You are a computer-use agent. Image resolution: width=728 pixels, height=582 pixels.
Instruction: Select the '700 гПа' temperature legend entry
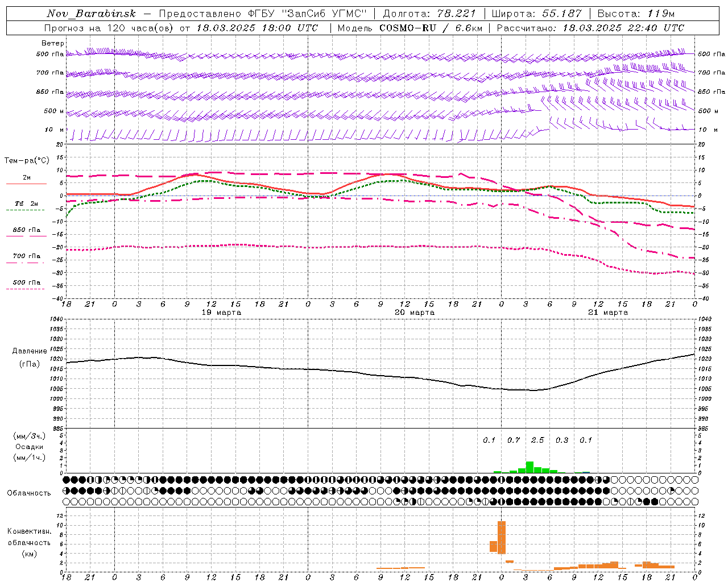pos(27,256)
